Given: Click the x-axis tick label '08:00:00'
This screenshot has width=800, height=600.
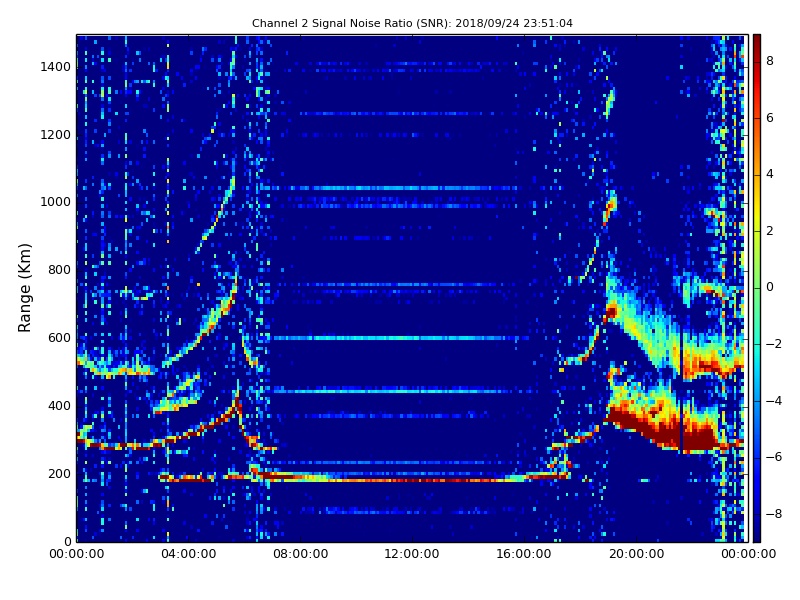Looking at the screenshot, I should pyautogui.click(x=301, y=554).
